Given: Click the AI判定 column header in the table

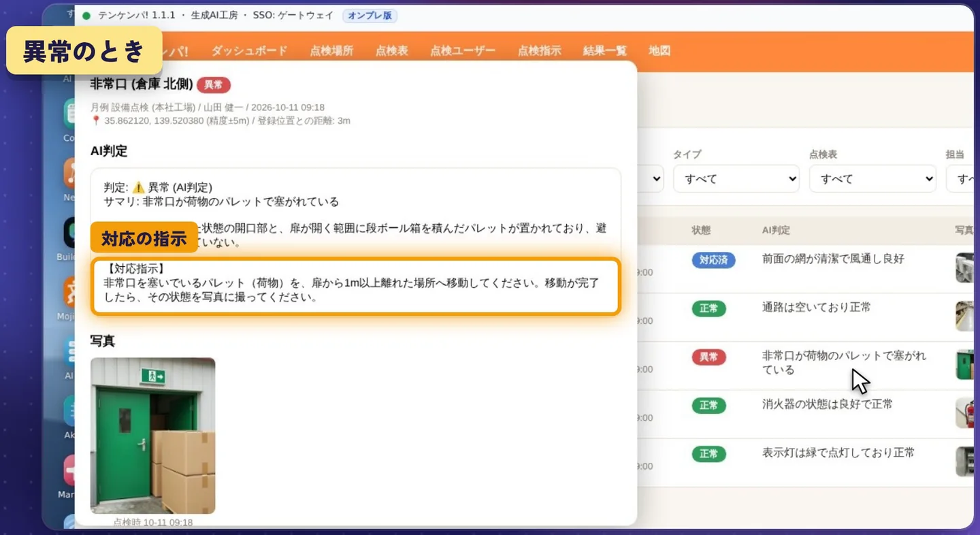Looking at the screenshot, I should 776,231.
